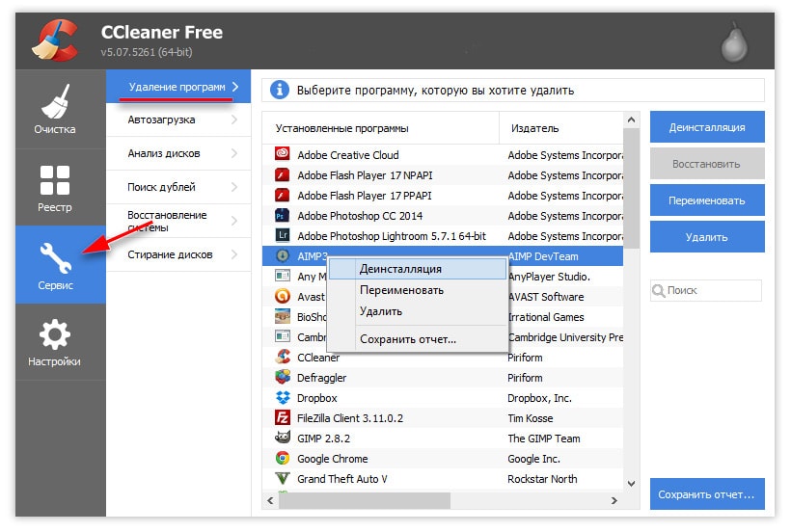Viewport: 791px width, 532px height.
Task: Click the Сохранить отчет… button at bottom
Action: click(707, 494)
